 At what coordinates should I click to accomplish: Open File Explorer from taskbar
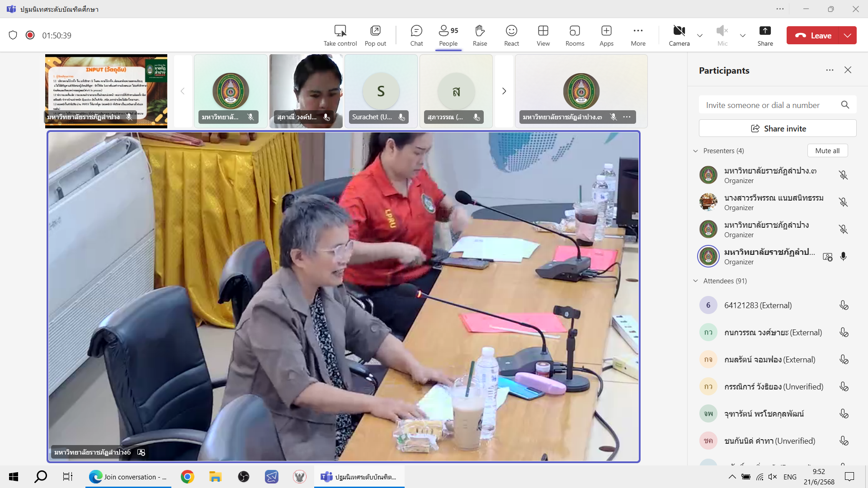(215, 477)
